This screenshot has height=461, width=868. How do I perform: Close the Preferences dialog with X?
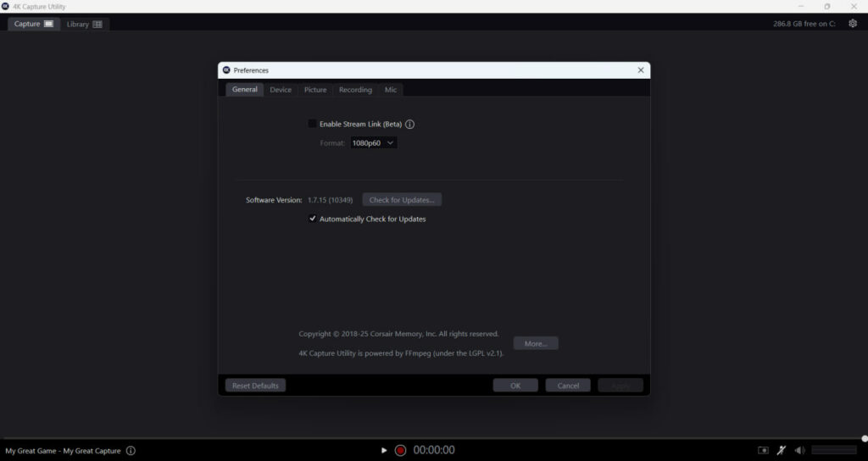[641, 70]
